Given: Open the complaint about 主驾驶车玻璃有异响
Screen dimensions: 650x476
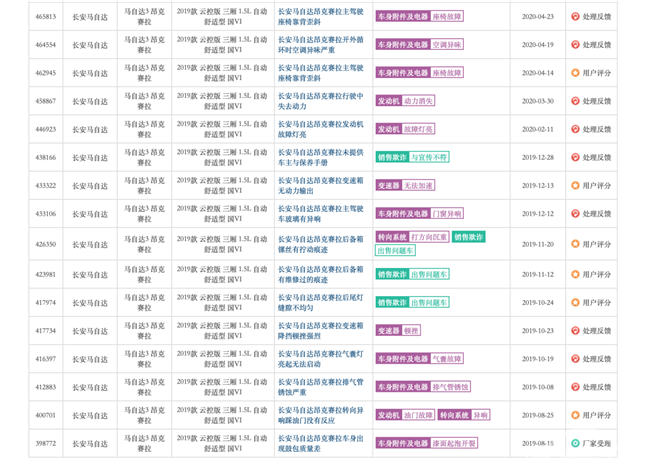Looking at the screenshot, I should 320,214.
